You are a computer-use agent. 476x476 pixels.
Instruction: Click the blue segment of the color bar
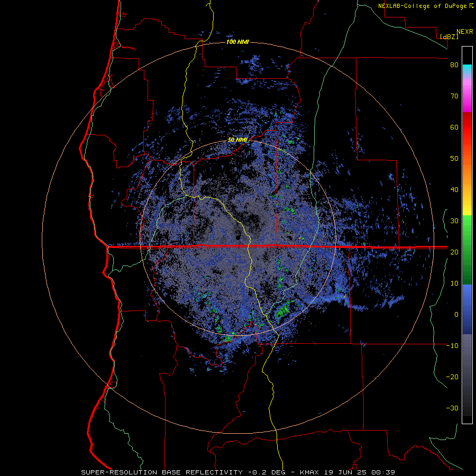(x=467, y=309)
